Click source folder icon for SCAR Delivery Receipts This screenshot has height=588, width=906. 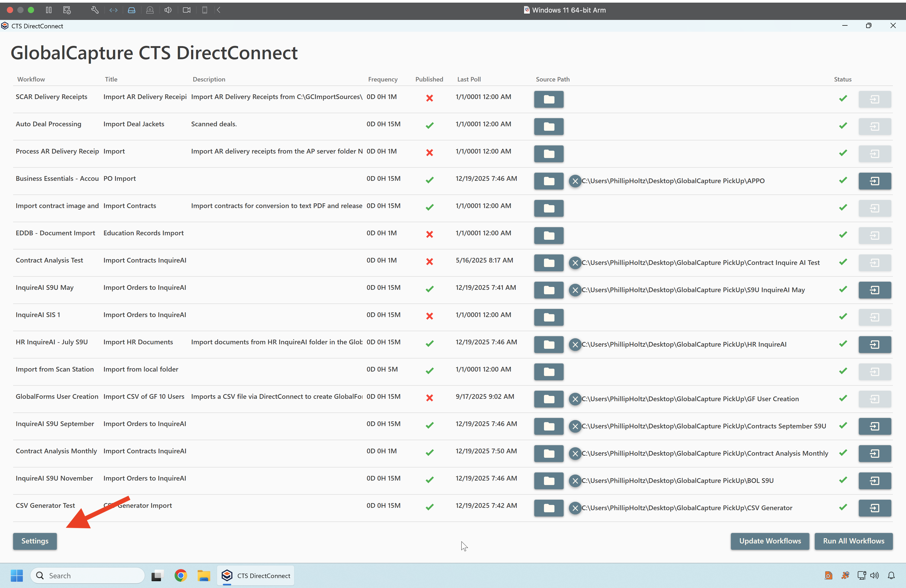pos(548,99)
